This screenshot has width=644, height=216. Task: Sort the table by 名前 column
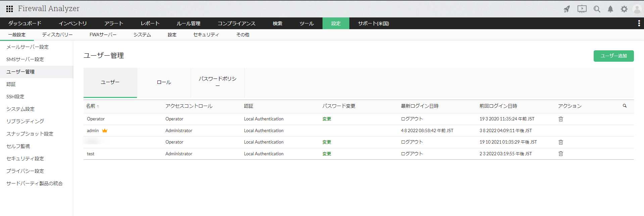pyautogui.click(x=91, y=106)
